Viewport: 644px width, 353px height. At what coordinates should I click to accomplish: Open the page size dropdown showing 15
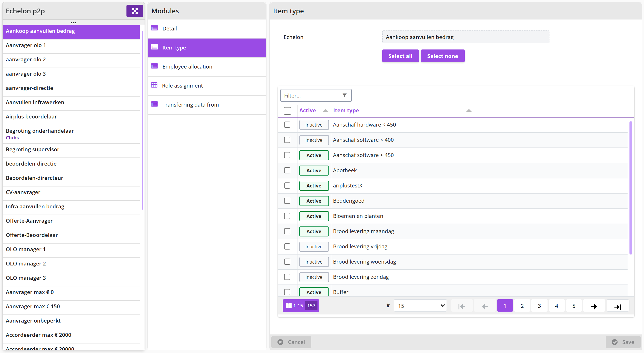point(420,306)
